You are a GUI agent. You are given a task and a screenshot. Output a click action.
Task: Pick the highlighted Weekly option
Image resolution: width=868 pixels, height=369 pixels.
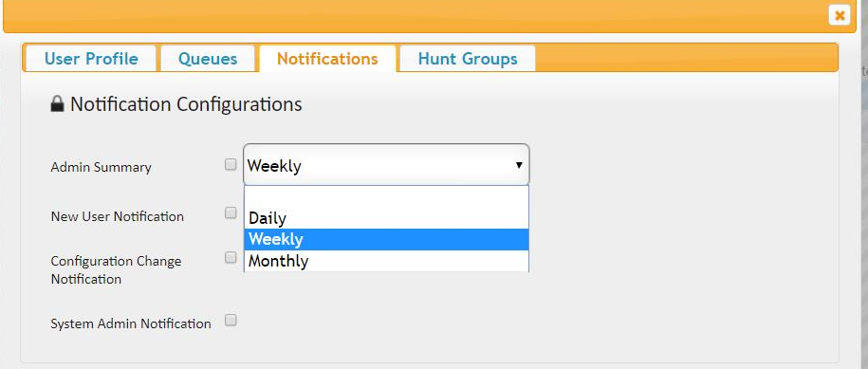[x=386, y=240]
